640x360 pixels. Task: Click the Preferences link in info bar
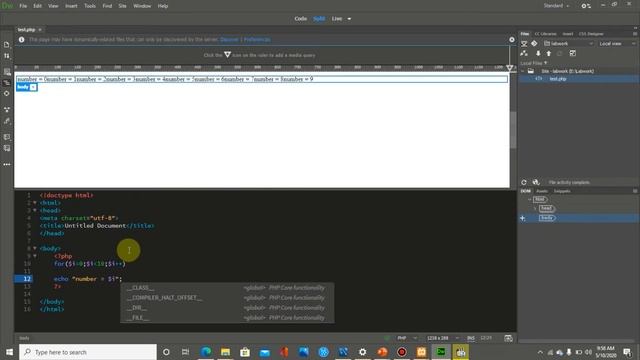click(257, 40)
